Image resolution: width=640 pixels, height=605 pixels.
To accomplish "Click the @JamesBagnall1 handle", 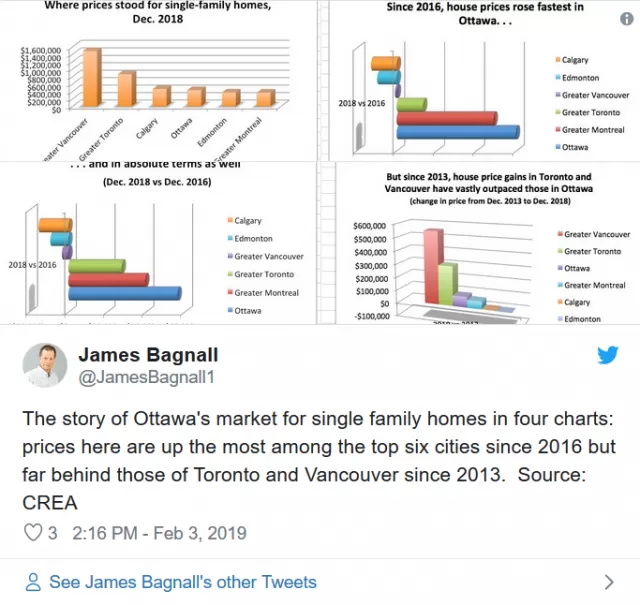I will click(146, 377).
